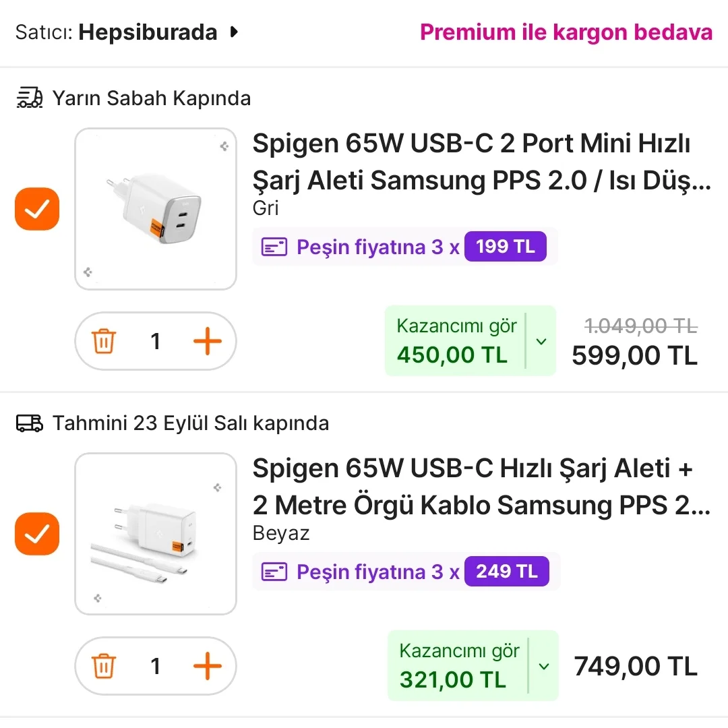Tap the 199 TL installment badge
Screen dimensions: 728x728
pyautogui.click(x=505, y=247)
